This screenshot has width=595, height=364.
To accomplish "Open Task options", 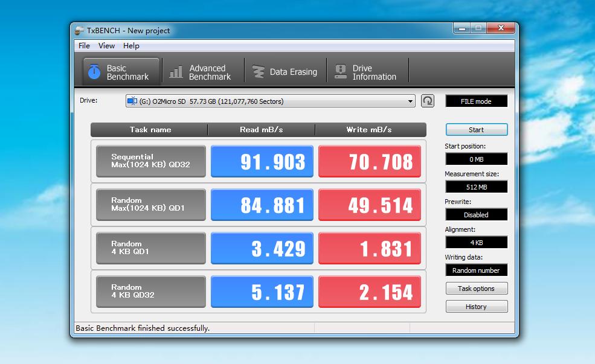I will pos(476,289).
